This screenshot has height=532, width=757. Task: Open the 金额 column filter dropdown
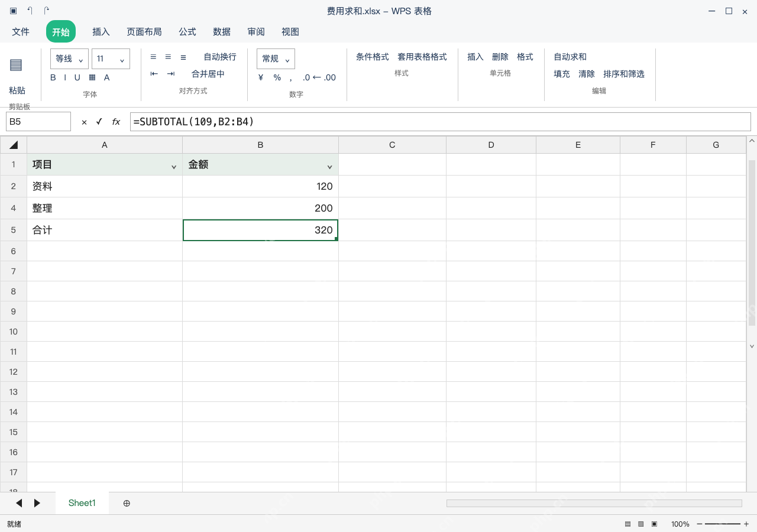pos(330,167)
